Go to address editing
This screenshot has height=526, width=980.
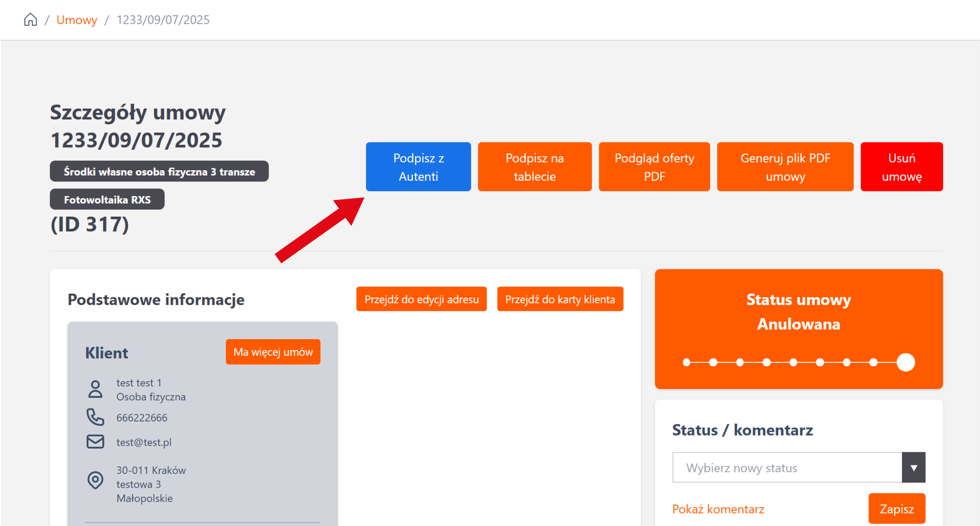(x=421, y=299)
